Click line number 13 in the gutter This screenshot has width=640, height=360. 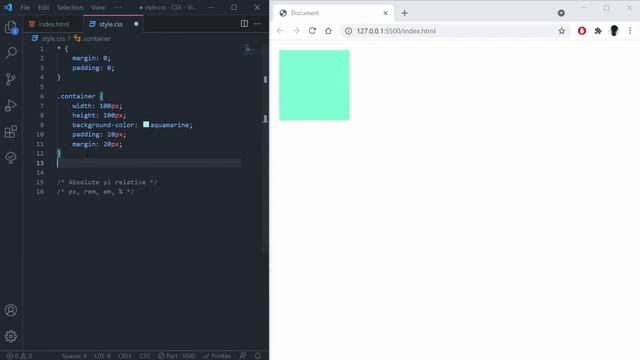pos(40,163)
